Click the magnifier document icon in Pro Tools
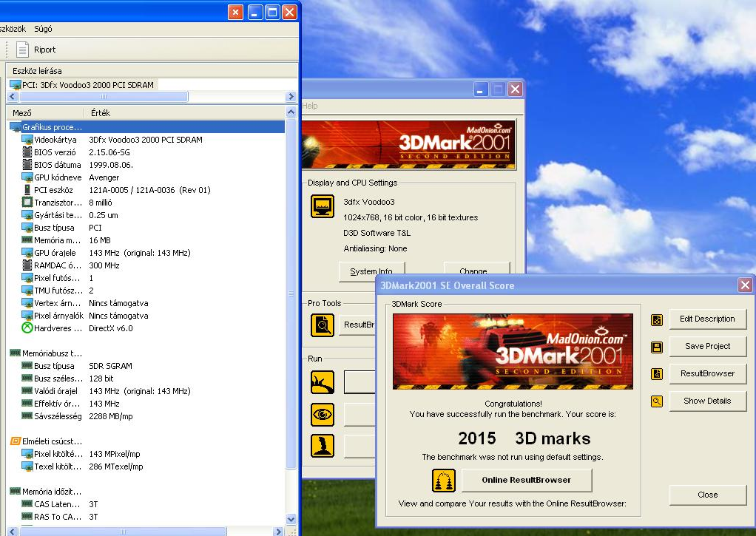This screenshot has height=536, width=756. [323, 325]
